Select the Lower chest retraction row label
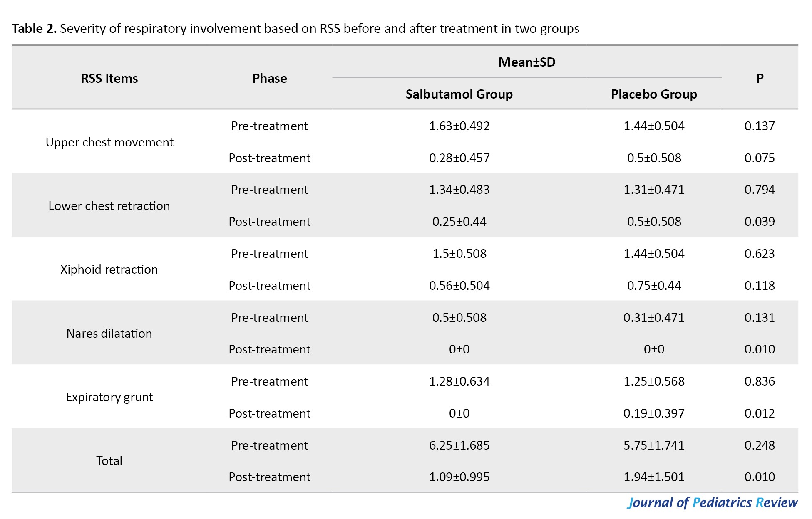Image resolution: width=812 pixels, height=519 pixels. (109, 206)
